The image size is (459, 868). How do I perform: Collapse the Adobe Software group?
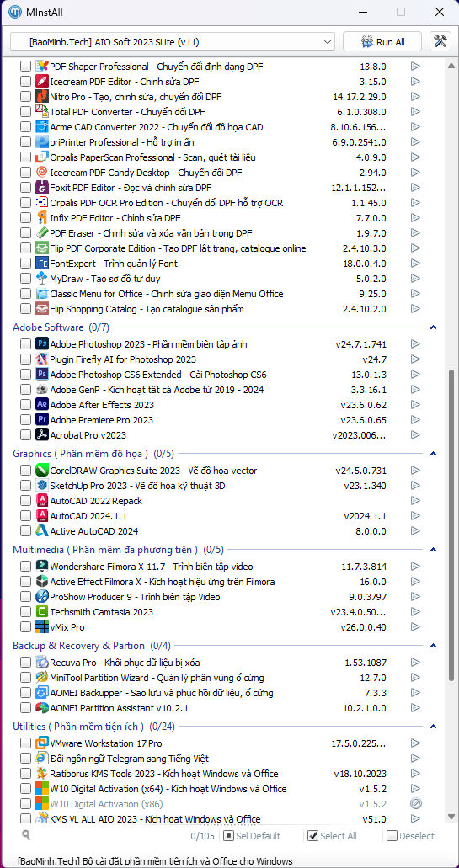tap(434, 327)
